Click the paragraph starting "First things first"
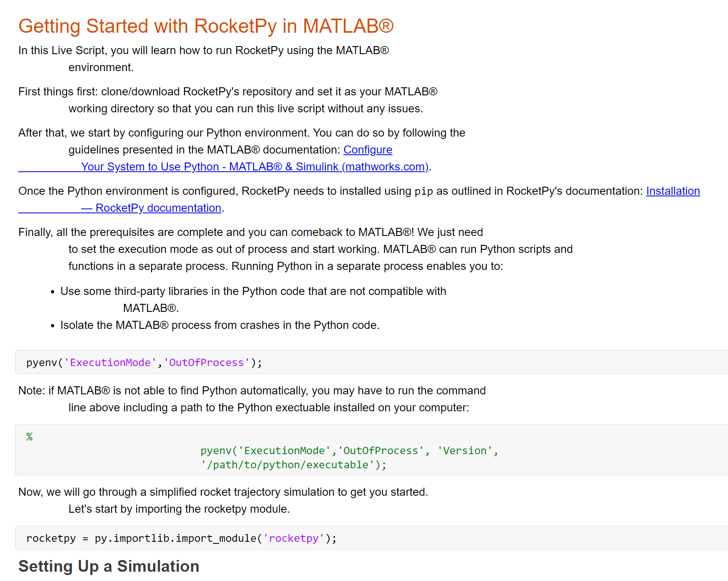The image size is (728, 581). [228, 100]
